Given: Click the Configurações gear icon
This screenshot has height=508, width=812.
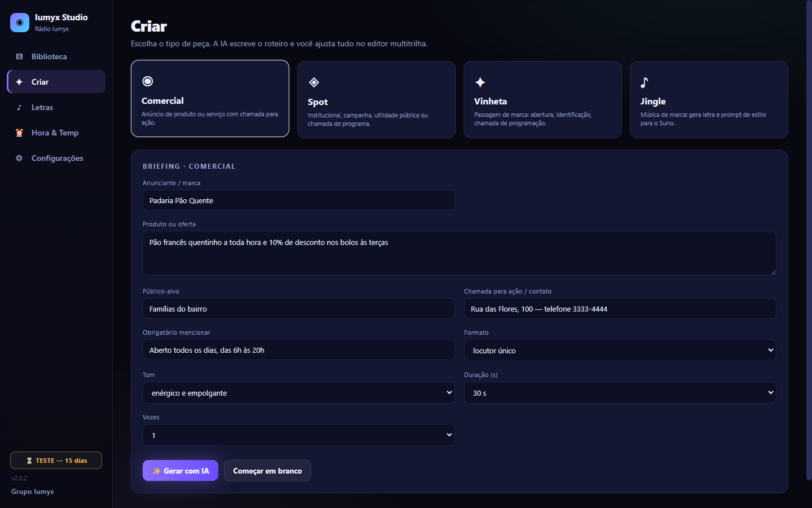Looking at the screenshot, I should [x=19, y=158].
